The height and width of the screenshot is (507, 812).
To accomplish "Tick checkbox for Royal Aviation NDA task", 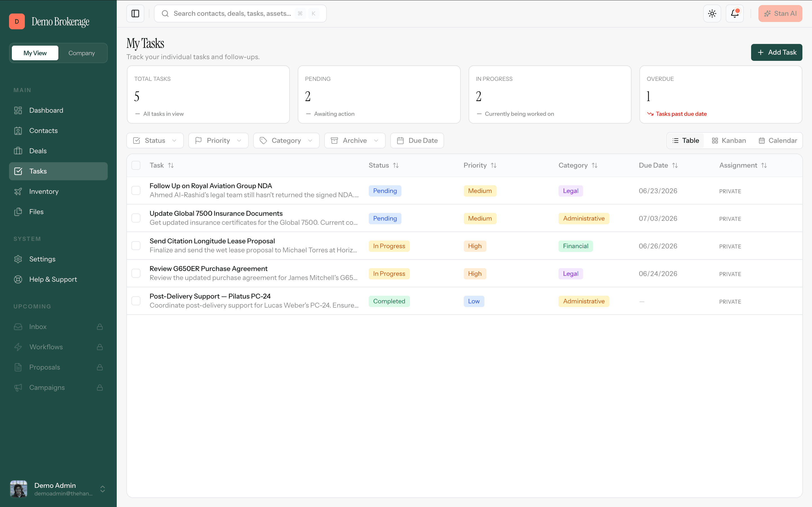I will (136, 190).
